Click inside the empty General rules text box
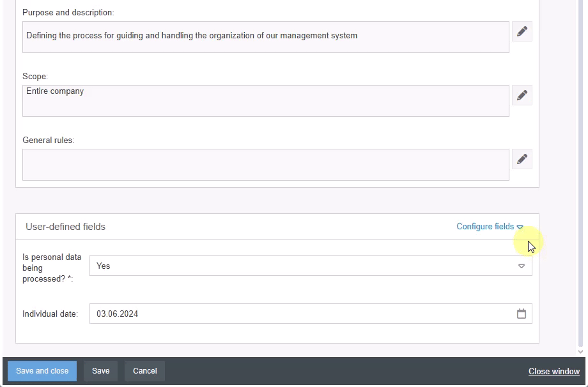This screenshot has height=387, width=588. coord(266,165)
